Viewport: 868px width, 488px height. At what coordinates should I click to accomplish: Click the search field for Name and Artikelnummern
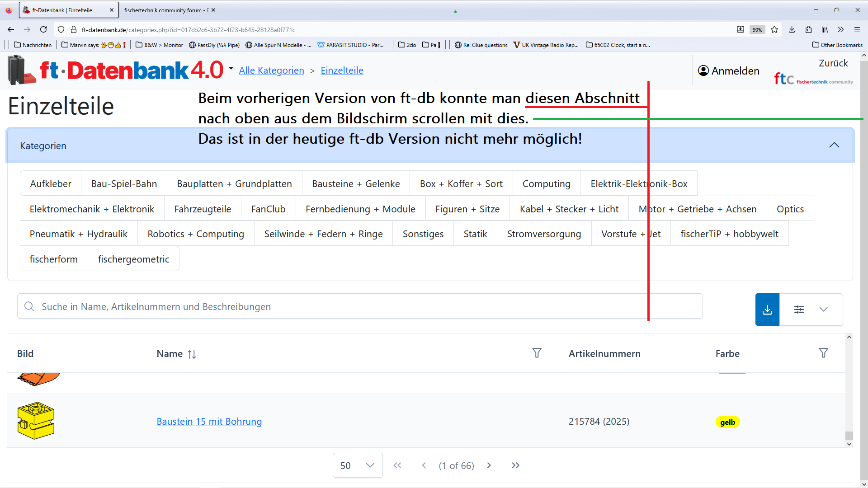[x=359, y=306]
